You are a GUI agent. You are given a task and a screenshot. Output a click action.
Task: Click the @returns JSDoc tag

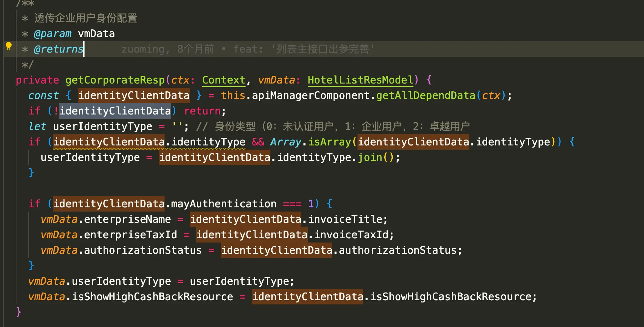pos(58,49)
